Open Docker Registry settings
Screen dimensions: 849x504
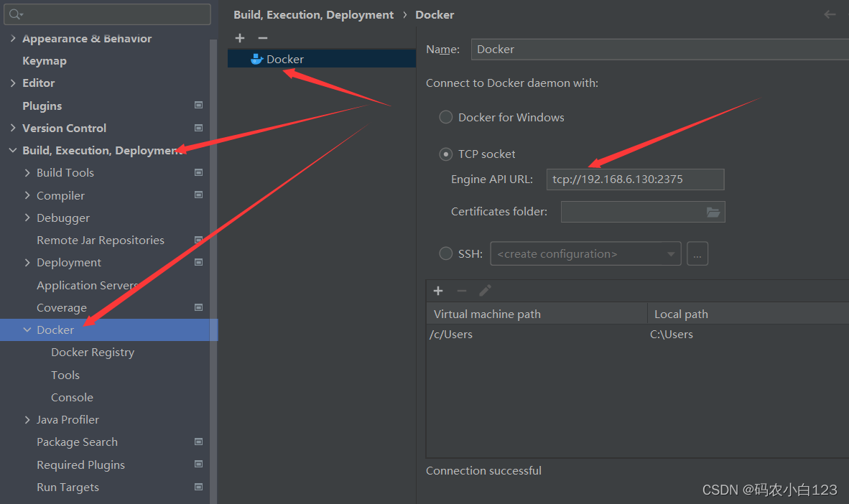93,353
